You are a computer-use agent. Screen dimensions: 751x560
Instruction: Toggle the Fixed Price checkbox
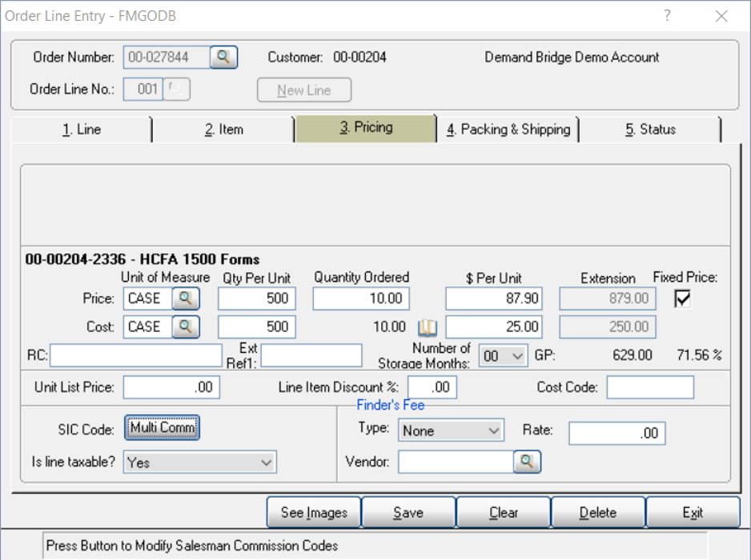coord(682,298)
